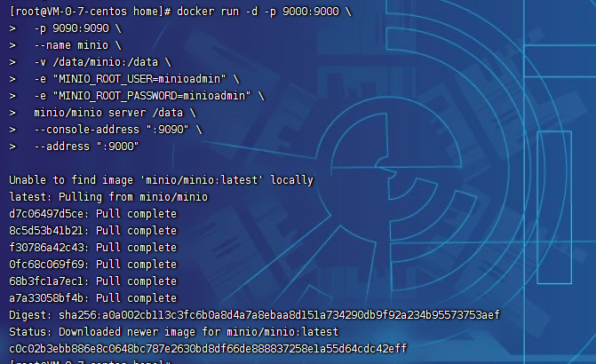Click layer 68b3fc1a7ec1 Pull complete line
Viewport: 596px width, 364px height.
93,281
